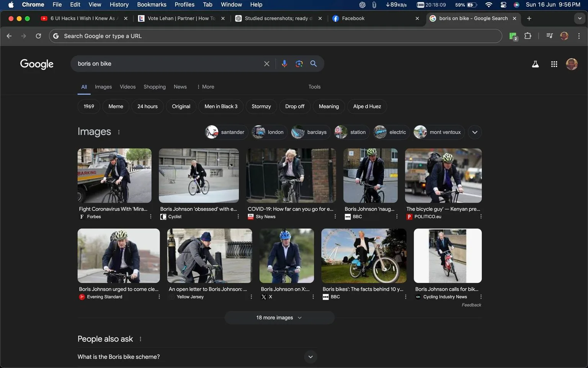This screenshot has height=368, width=588.
Task: Select the 'Meme' filter chip
Action: (115, 106)
